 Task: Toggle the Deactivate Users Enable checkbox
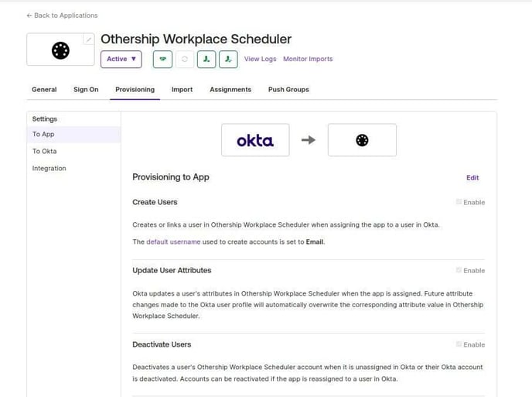tap(459, 344)
